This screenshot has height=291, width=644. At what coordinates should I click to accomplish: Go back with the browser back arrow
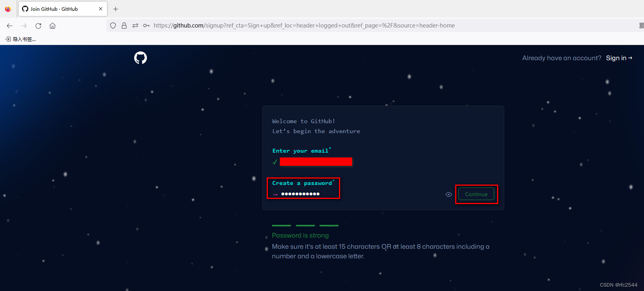[x=10, y=26]
